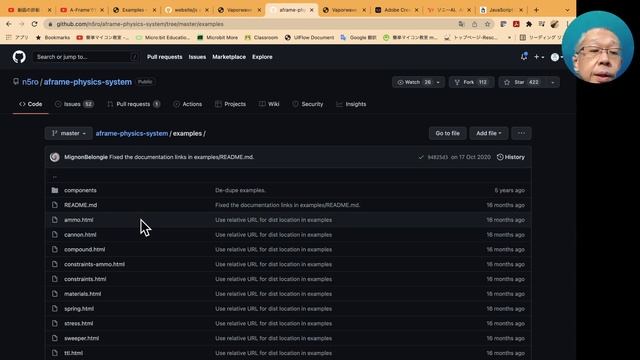Open the n5ro owner link
The width and height of the screenshot is (640, 360).
(x=30, y=82)
